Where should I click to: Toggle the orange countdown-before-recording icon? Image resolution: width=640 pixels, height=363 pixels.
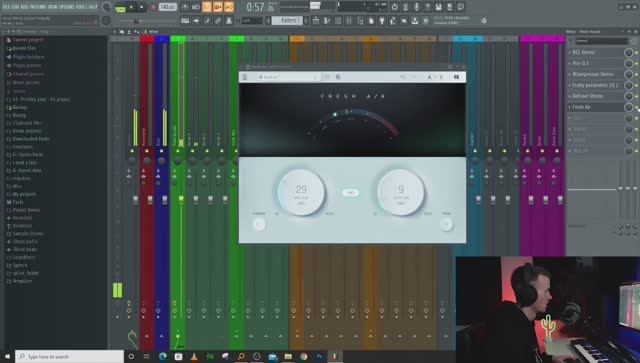(x=207, y=7)
